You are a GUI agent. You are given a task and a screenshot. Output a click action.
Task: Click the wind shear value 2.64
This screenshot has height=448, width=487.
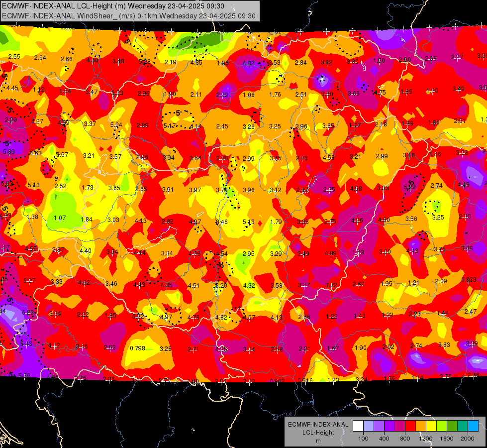(40, 58)
